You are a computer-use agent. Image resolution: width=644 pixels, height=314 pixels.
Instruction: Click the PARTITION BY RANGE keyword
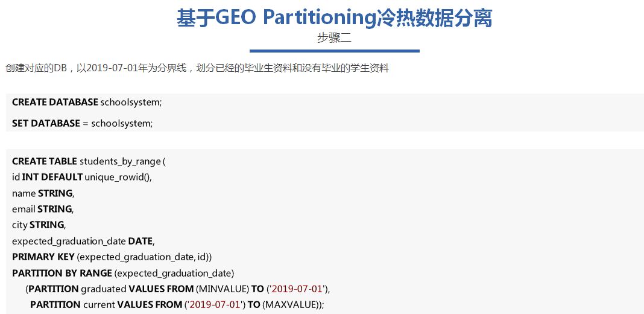[62, 273]
